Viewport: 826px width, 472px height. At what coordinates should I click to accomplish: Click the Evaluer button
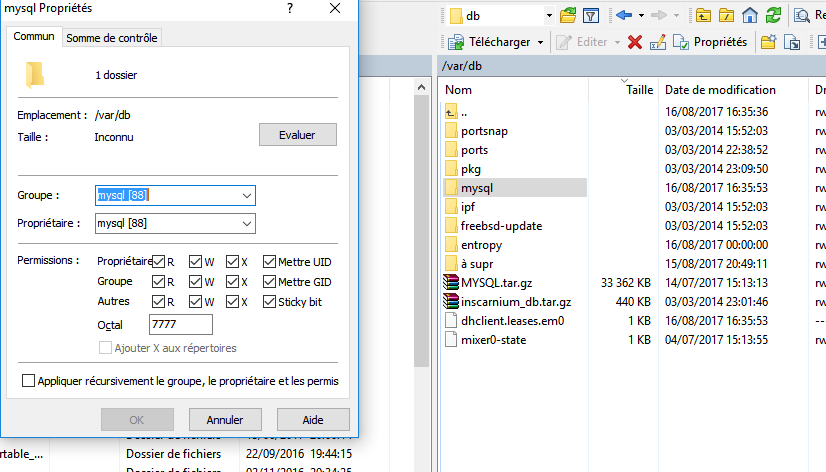pos(298,135)
